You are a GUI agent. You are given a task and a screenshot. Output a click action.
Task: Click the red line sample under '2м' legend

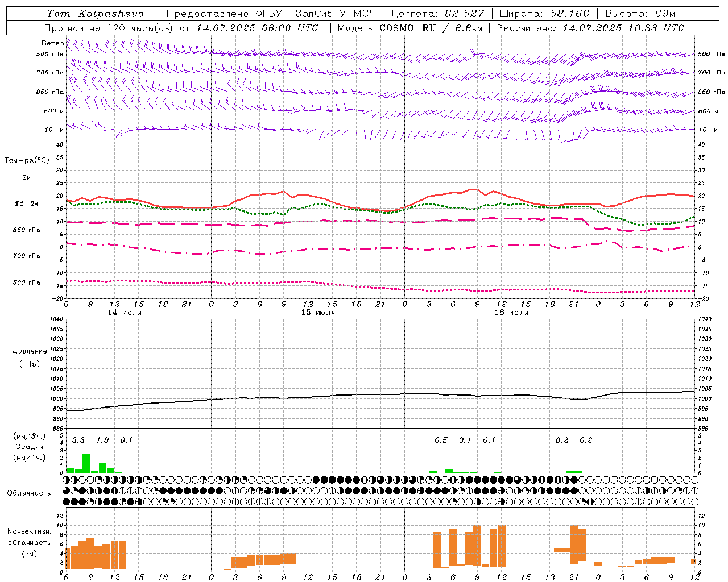(26, 184)
